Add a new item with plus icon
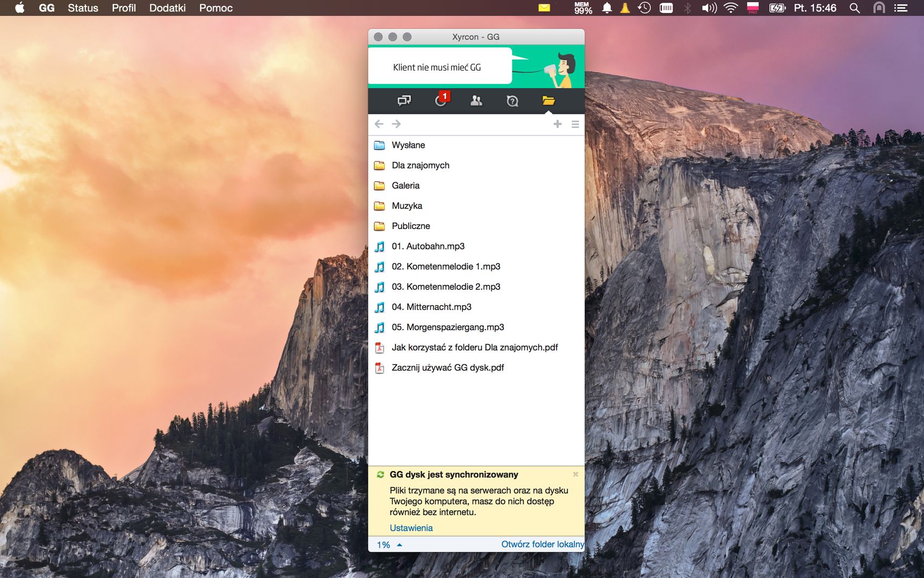Image resolution: width=924 pixels, height=578 pixels. 558,124
